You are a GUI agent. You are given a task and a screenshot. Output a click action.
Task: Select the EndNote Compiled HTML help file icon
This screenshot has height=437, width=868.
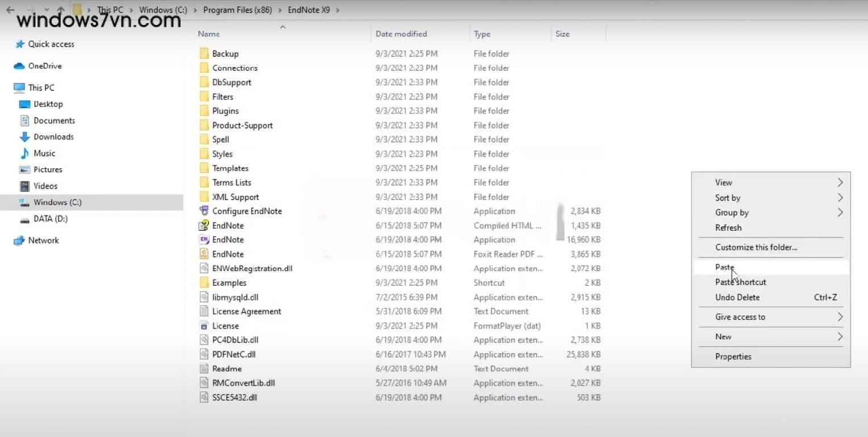204,226
